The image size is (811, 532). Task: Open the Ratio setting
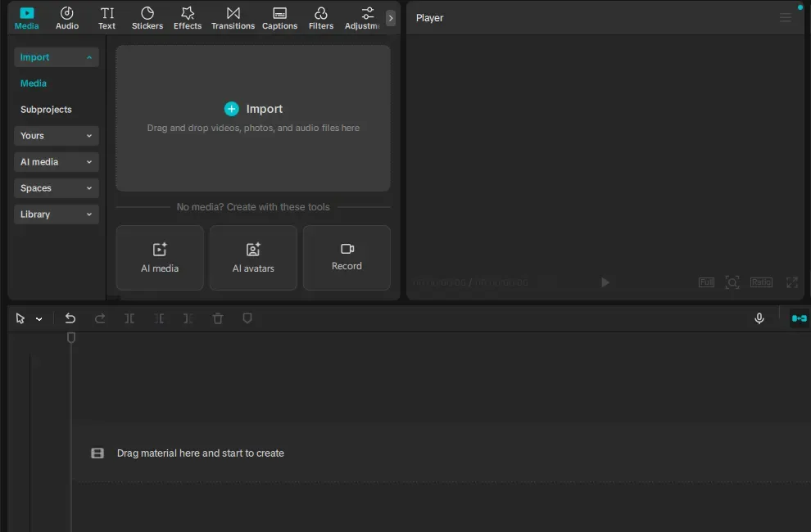tap(761, 282)
